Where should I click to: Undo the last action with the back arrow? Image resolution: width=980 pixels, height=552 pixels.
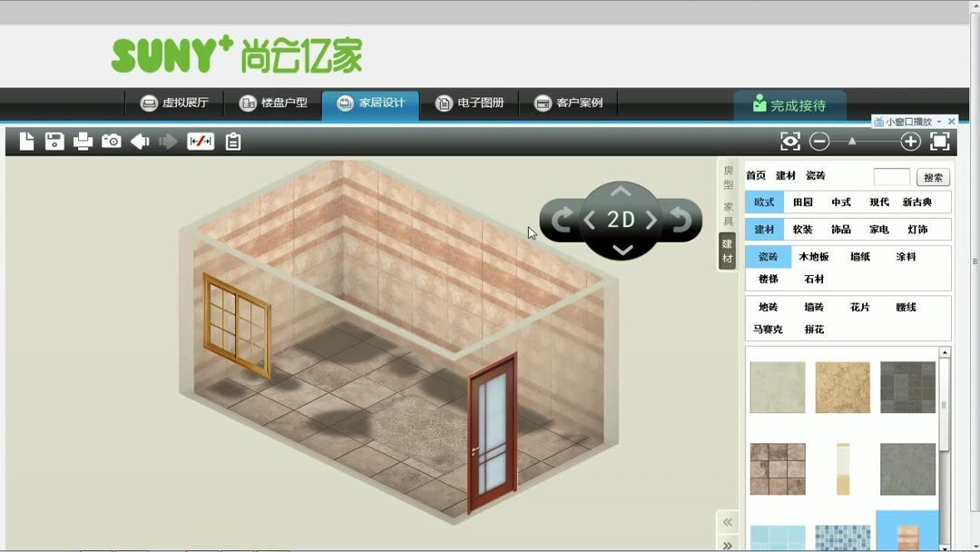click(x=138, y=142)
